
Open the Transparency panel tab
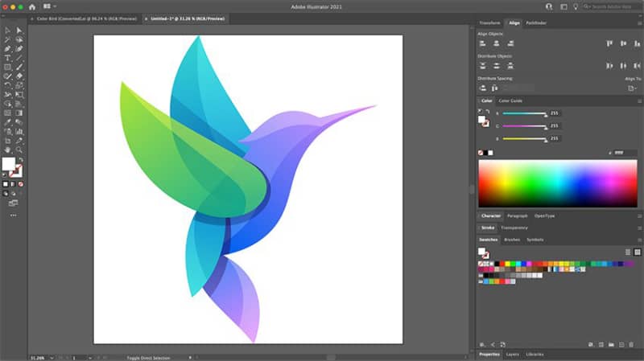click(x=514, y=228)
